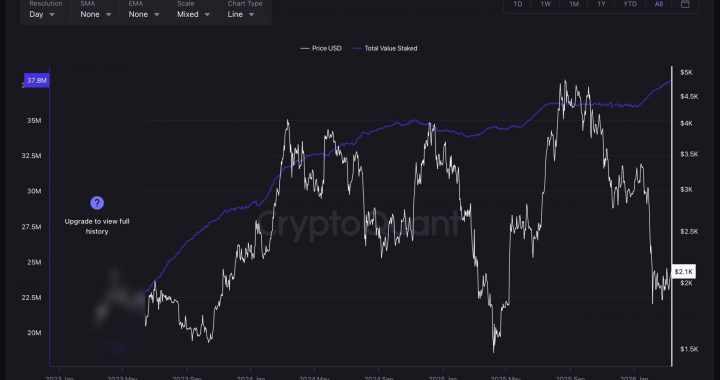Click the $2.1K current price label
The image size is (720, 380).
coord(683,272)
